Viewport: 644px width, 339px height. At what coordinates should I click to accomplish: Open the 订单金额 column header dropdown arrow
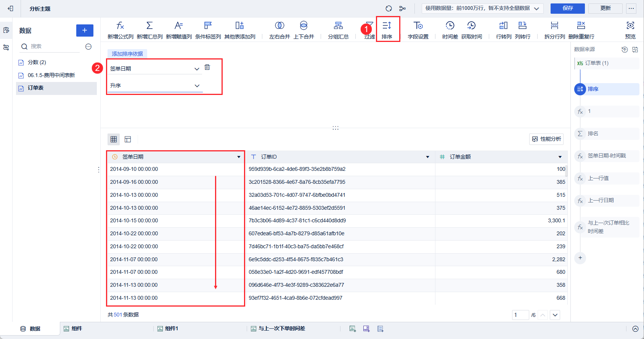(x=560, y=157)
